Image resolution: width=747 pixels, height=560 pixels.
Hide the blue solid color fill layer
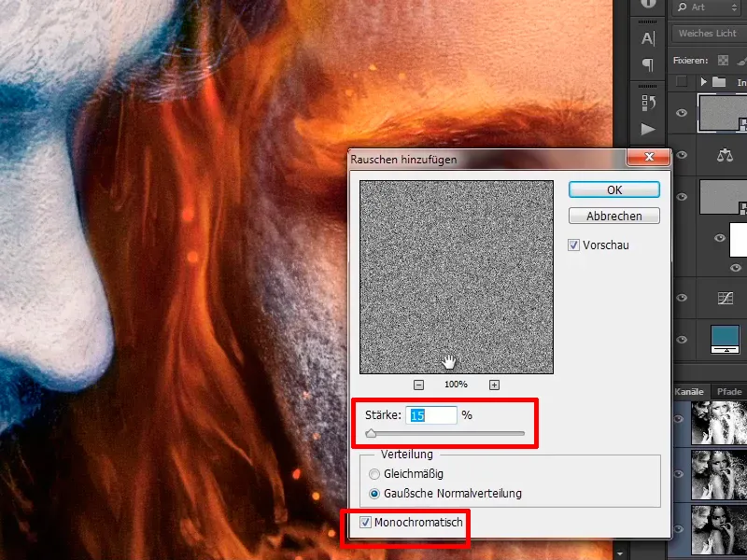pyautogui.click(x=682, y=340)
